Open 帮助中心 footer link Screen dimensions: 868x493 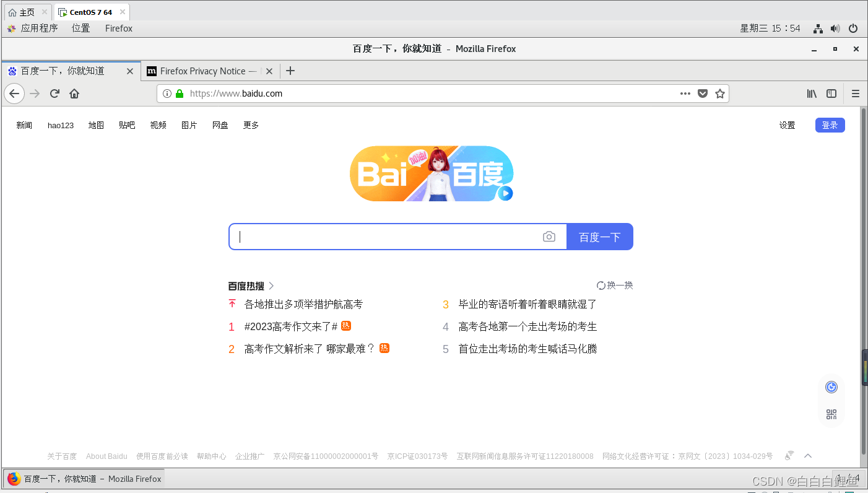[x=211, y=456]
